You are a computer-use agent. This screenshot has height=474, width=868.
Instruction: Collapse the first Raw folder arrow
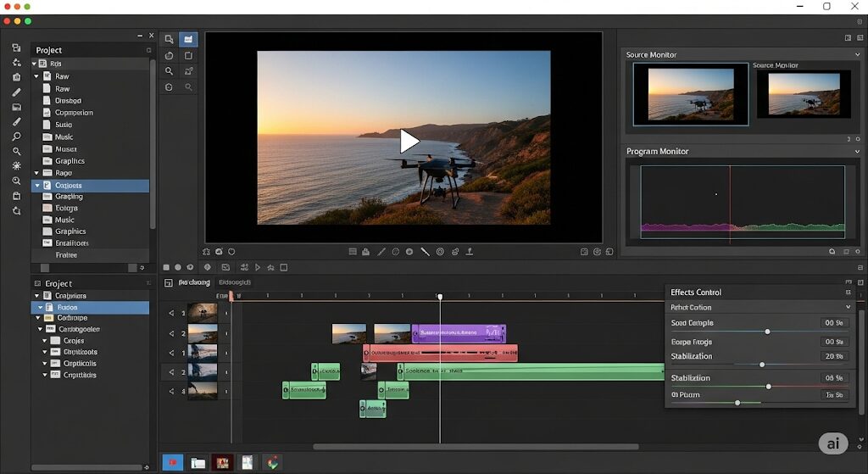(37, 76)
